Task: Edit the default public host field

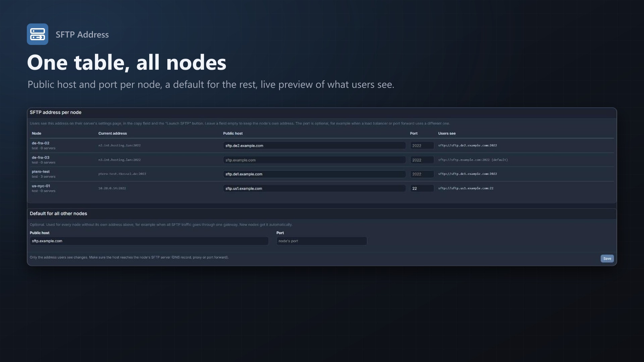Action: click(x=149, y=241)
